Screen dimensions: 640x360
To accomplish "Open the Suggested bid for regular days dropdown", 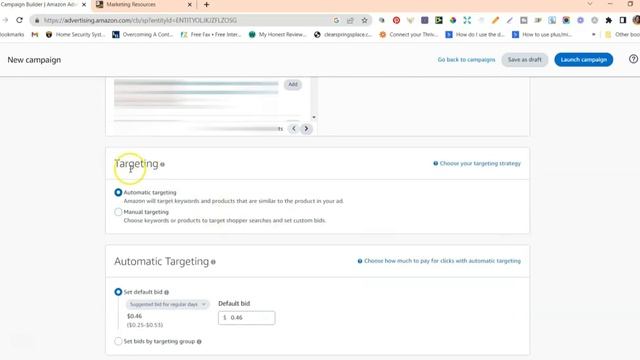I will click(167, 304).
